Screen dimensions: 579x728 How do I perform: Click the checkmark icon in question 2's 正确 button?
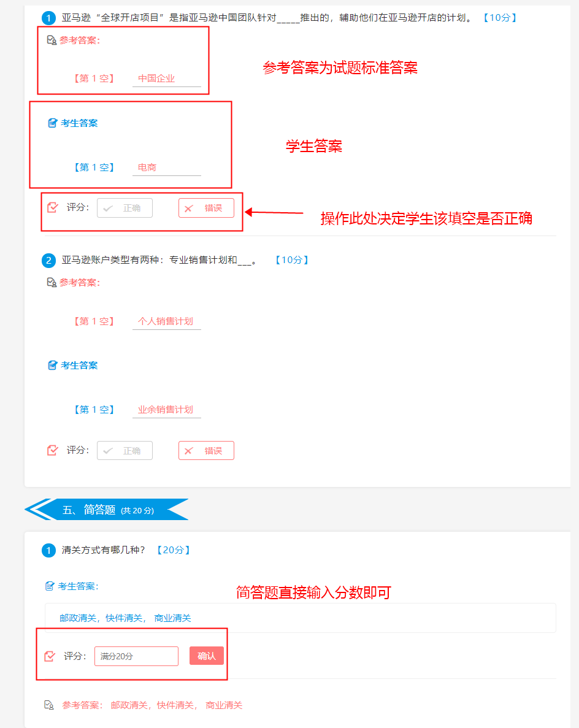(108, 451)
